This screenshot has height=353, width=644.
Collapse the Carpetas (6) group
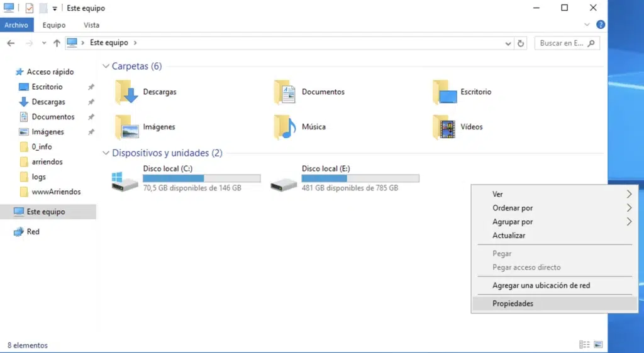click(106, 66)
